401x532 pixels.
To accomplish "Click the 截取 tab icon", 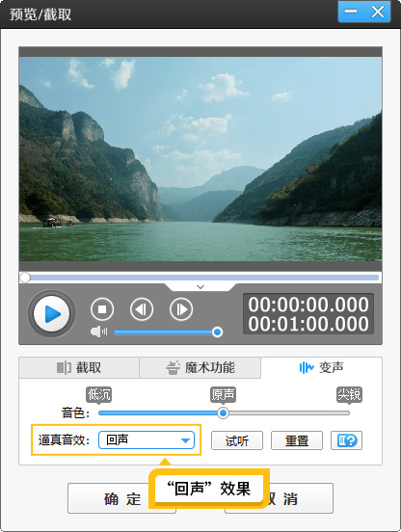I will (64, 367).
